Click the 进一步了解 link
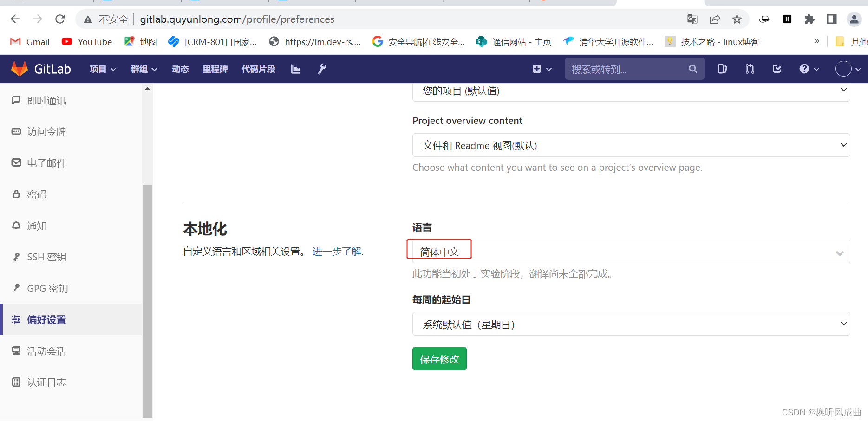The height and width of the screenshot is (421, 868). tap(336, 251)
